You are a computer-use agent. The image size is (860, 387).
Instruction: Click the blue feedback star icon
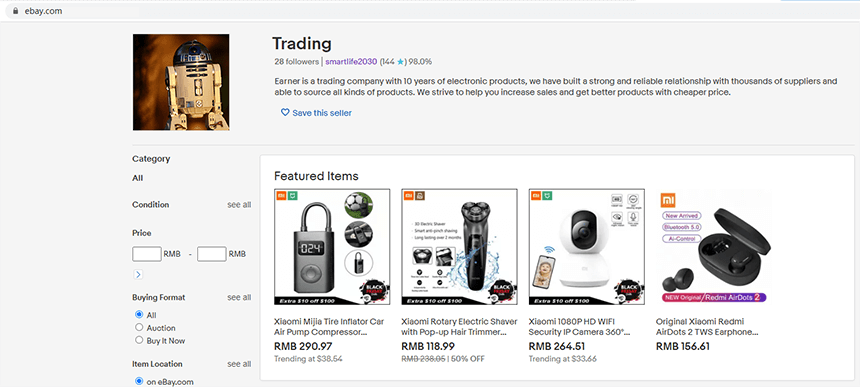pyautogui.click(x=400, y=62)
